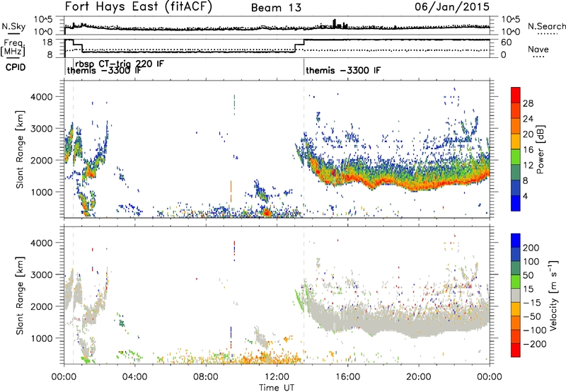Screen dimensions: 566x392
Task: Click the gray segment of velocity colorbar
Action: pyautogui.click(x=516, y=296)
